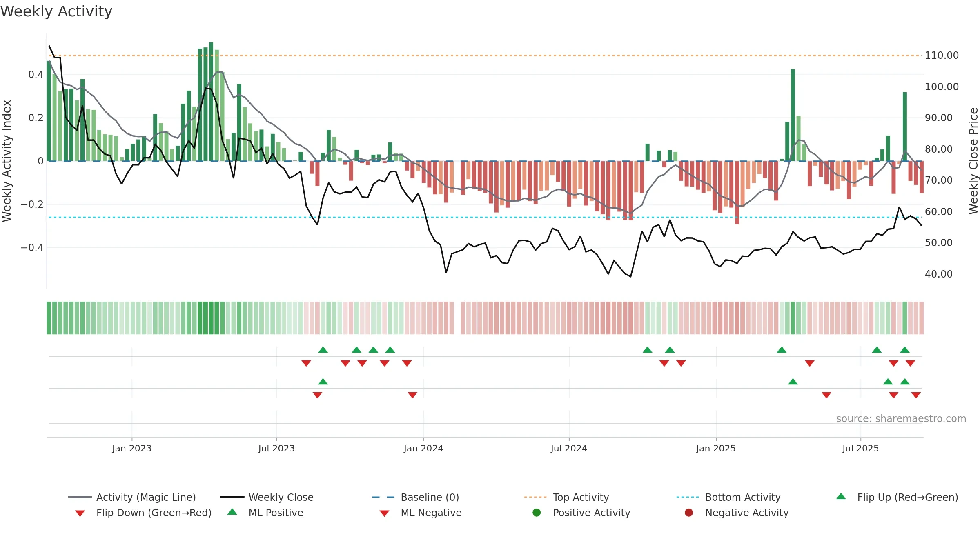Click the Negative Activity legend entry

pyautogui.click(x=737, y=513)
